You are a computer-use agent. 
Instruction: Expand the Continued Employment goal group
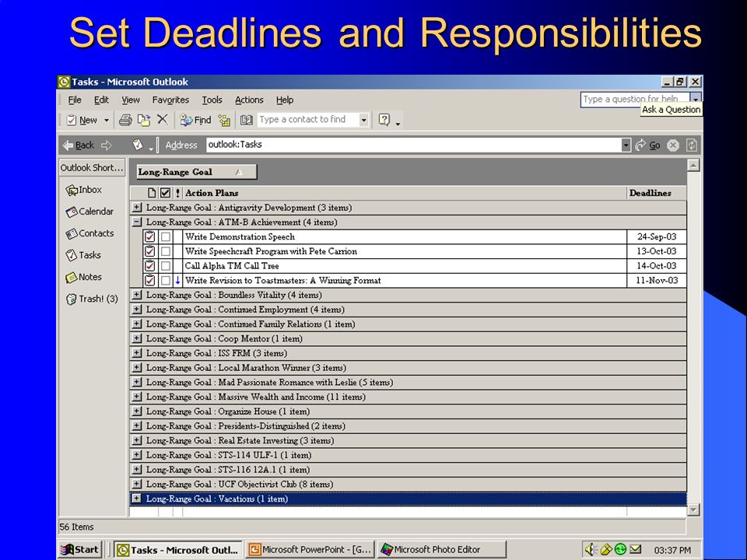(x=137, y=310)
